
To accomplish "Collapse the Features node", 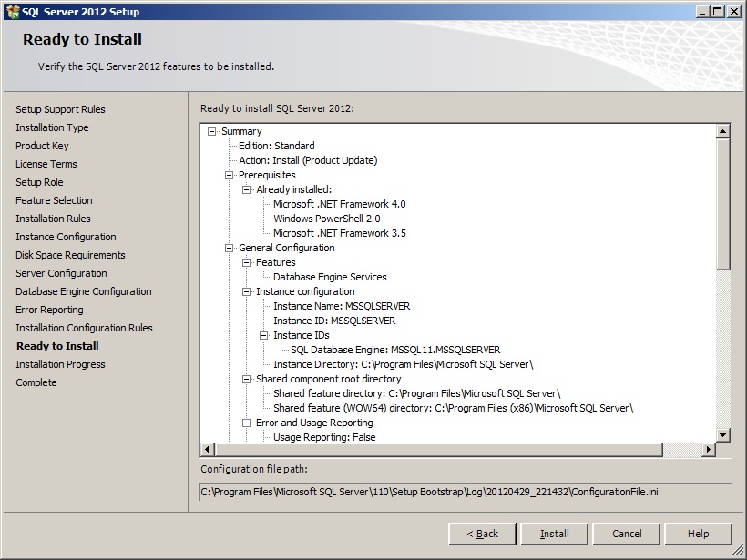I will pyautogui.click(x=246, y=262).
